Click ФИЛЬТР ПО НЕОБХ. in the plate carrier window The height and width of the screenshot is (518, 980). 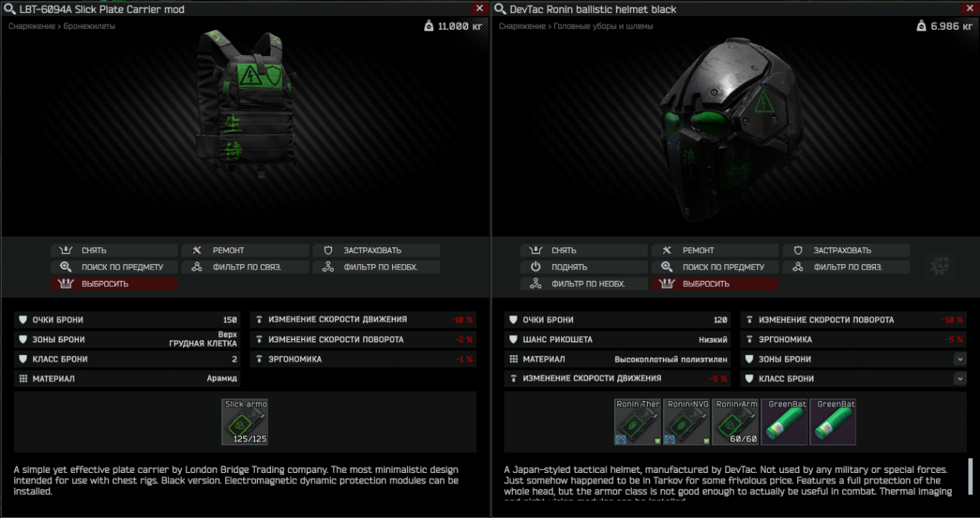point(376,267)
